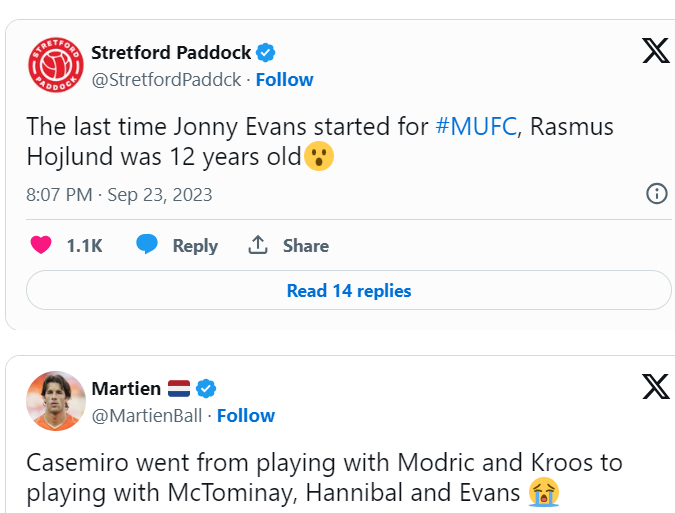The image size is (675, 513).
Task: Open the #MUFC hashtag link
Action: point(475,127)
